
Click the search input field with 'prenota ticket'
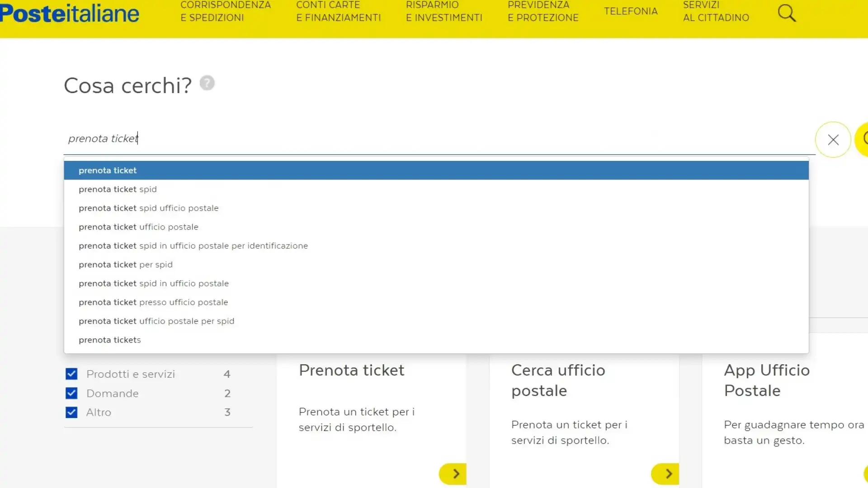439,139
